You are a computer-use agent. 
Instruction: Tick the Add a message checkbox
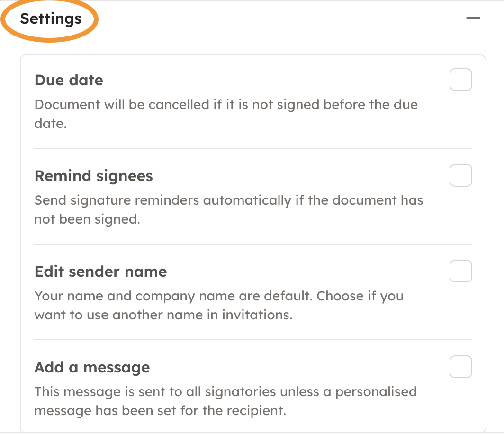coord(460,367)
